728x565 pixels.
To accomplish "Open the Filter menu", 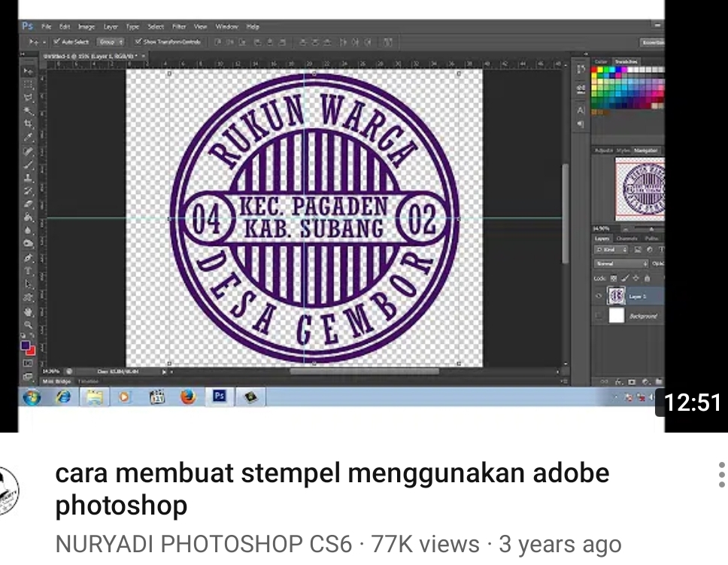I will 179,26.
